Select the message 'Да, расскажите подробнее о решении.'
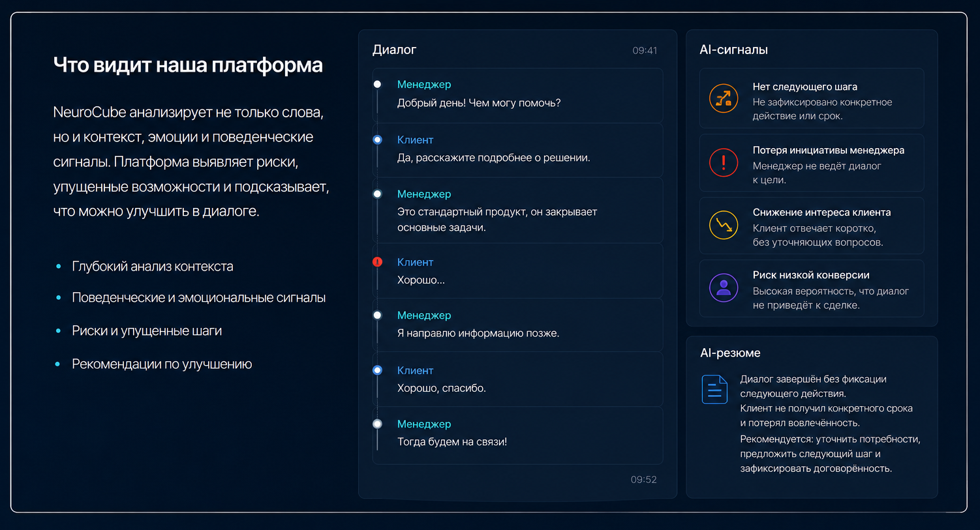980x530 pixels. click(x=494, y=158)
